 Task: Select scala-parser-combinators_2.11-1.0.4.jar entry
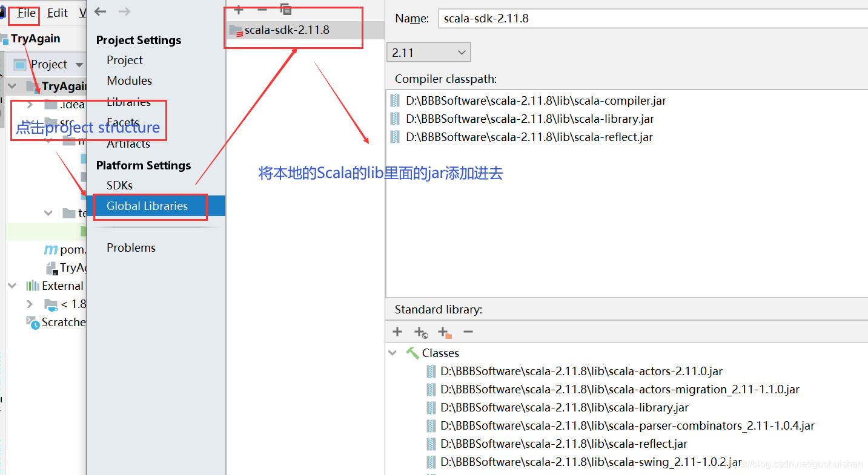[x=628, y=425]
